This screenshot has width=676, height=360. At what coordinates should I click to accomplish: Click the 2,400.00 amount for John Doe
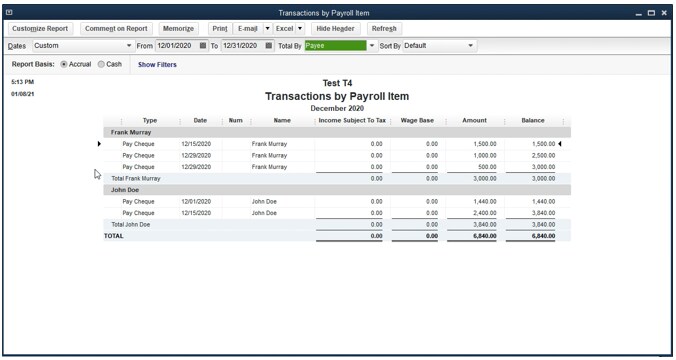(484, 213)
